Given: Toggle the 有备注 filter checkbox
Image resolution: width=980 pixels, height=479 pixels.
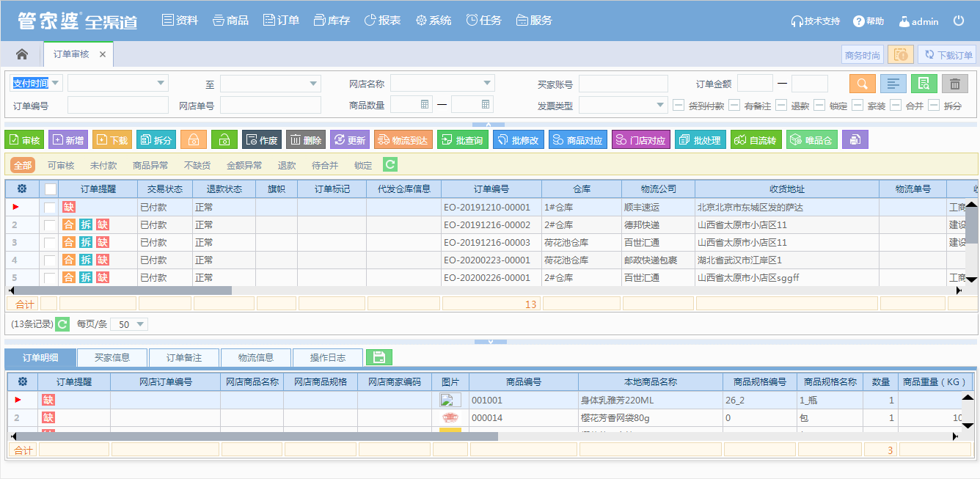Looking at the screenshot, I should [x=734, y=105].
